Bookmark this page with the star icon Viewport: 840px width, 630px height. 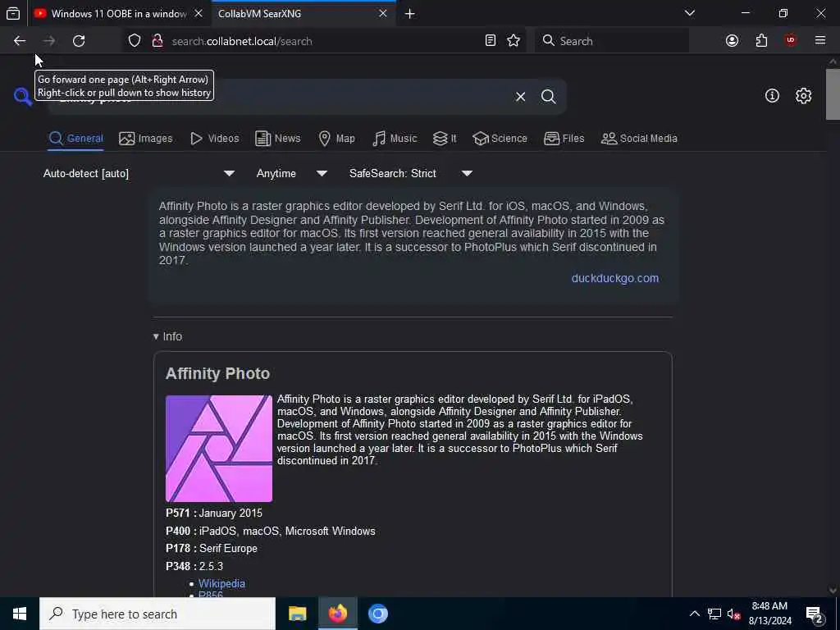[x=514, y=41]
